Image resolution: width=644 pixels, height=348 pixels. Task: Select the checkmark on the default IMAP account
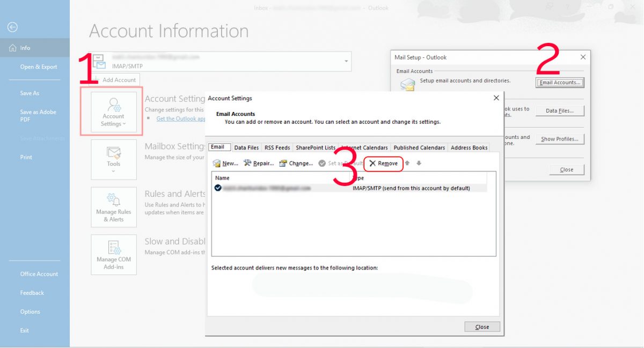[x=218, y=188]
